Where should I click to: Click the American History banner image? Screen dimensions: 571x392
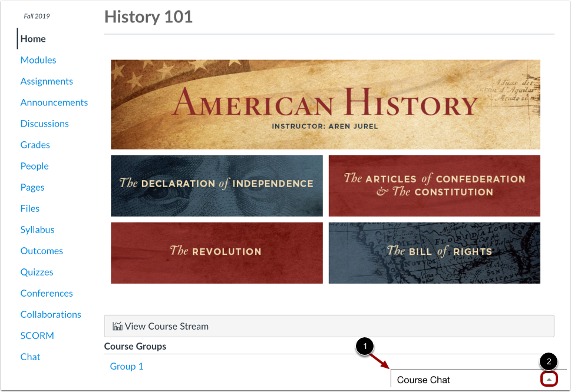pyautogui.click(x=325, y=104)
